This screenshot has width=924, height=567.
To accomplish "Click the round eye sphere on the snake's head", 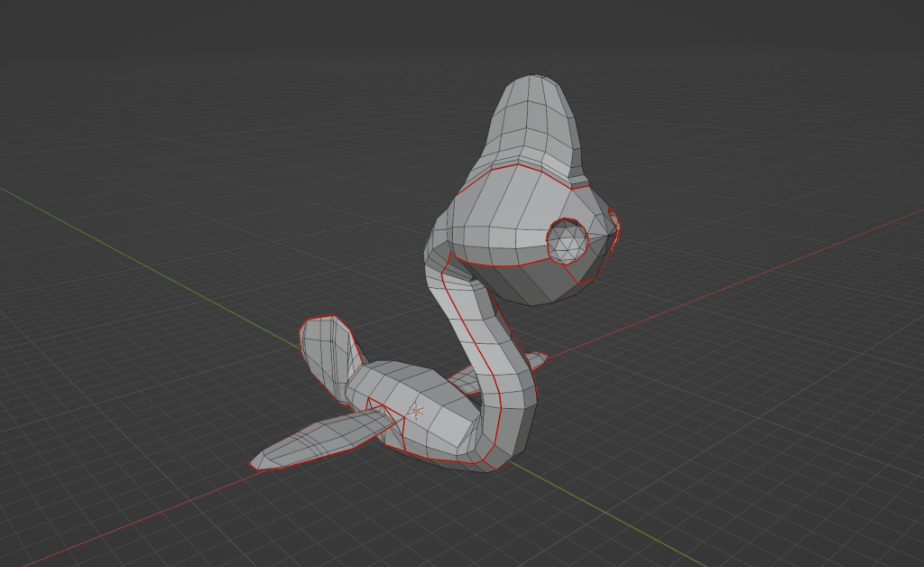I will [567, 240].
